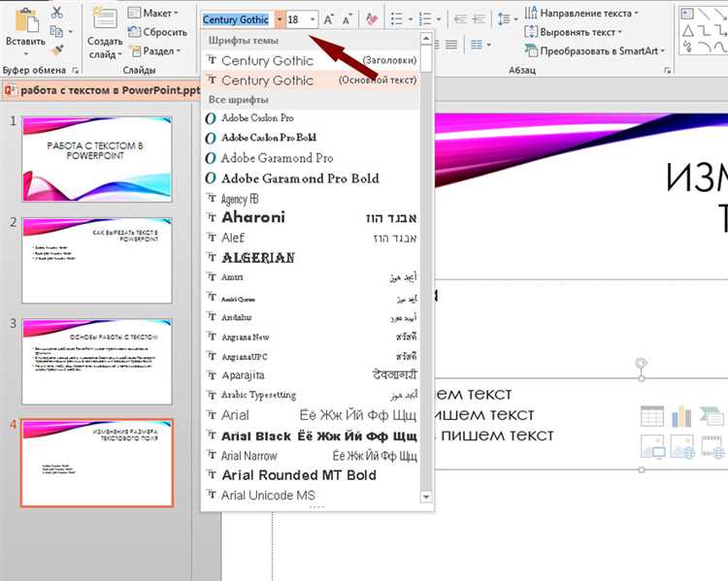Click the bulleted list icon
Viewport: 728px width, 581px height.
pyautogui.click(x=397, y=19)
